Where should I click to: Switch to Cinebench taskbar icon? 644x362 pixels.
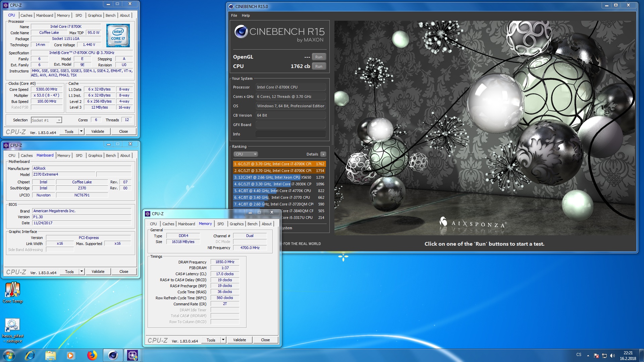[113, 355]
